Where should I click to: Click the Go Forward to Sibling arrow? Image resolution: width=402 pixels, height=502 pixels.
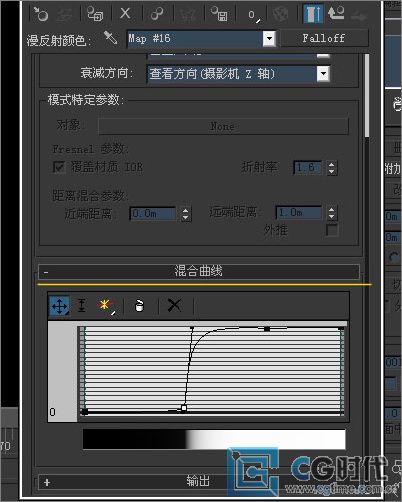pos(358,16)
